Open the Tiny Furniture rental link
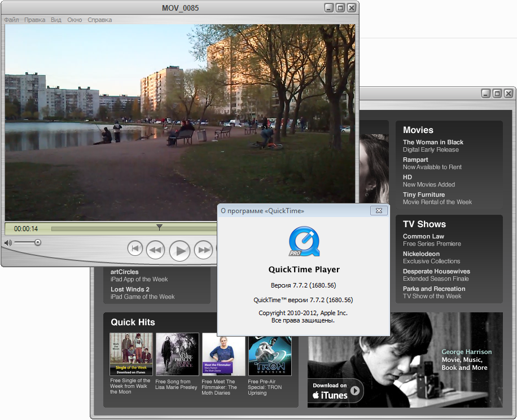The image size is (517, 420). pos(437,198)
